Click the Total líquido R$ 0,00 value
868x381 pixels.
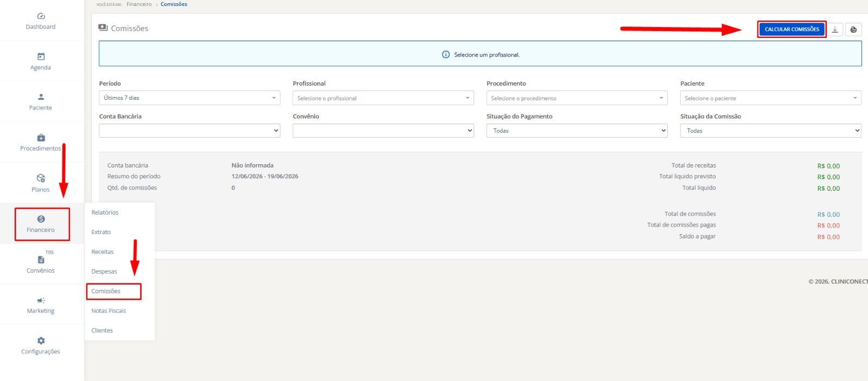pos(828,189)
